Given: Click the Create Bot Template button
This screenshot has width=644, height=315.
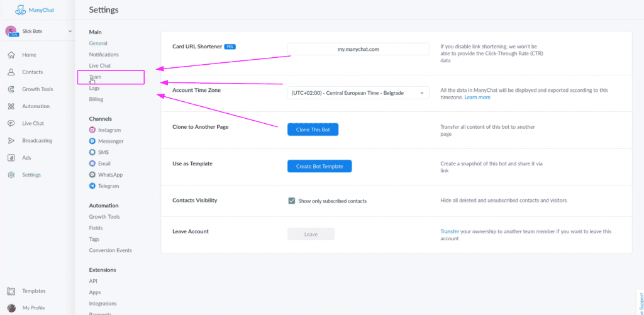Looking at the screenshot, I should 319,167.
